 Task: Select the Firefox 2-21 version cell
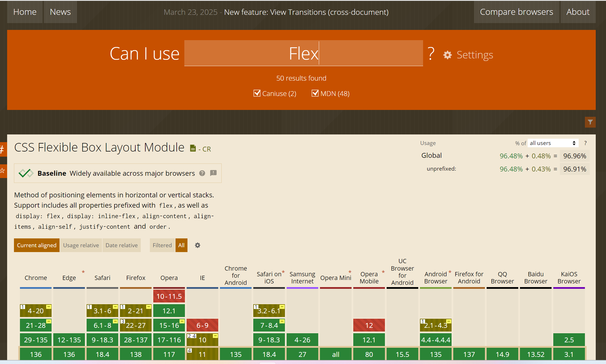tap(136, 311)
